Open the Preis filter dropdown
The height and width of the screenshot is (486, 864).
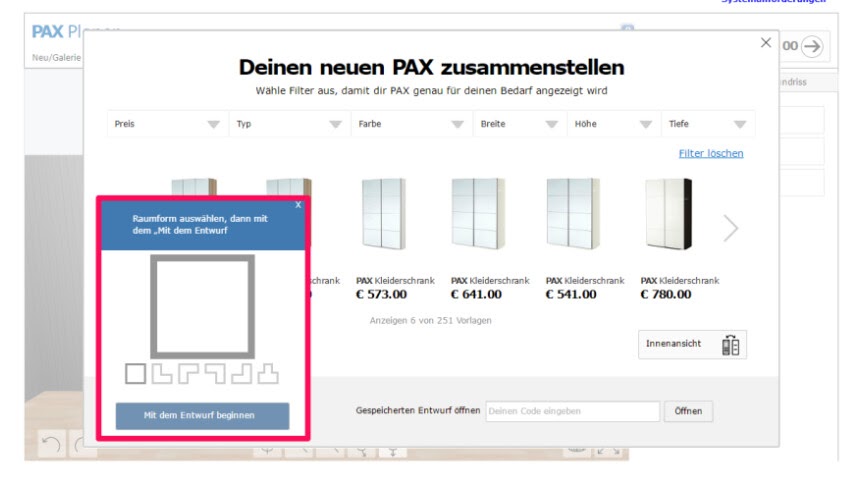tap(168, 124)
